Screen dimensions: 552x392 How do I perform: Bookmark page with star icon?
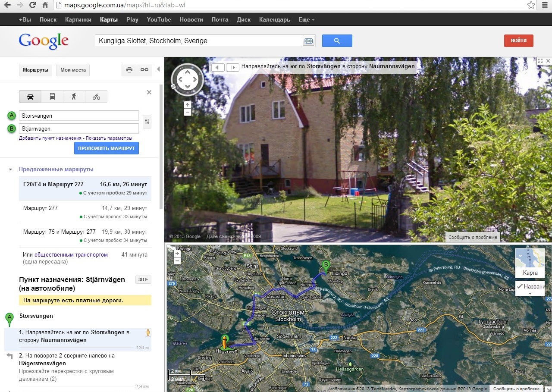coord(531,6)
